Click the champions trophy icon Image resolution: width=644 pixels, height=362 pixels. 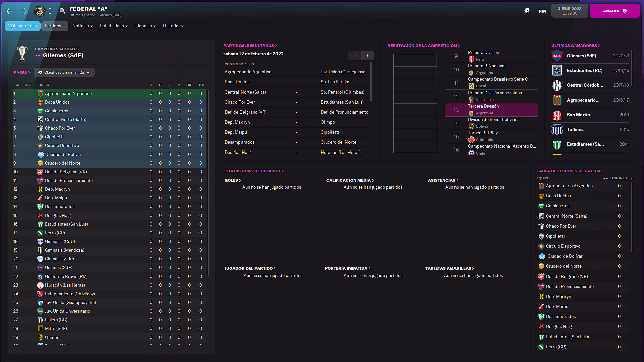click(x=22, y=53)
